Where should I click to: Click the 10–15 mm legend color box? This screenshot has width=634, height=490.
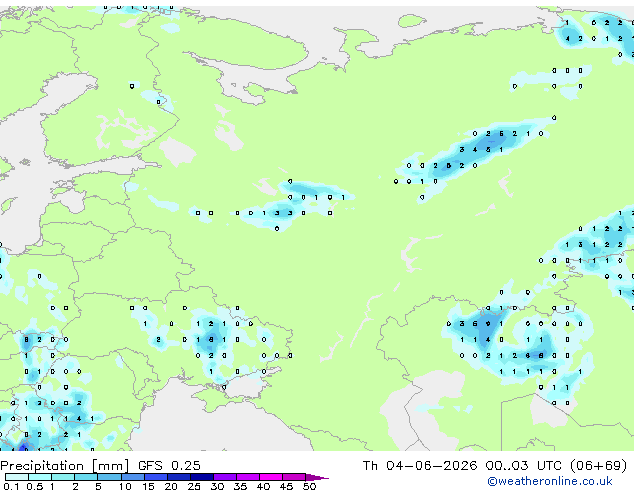(132, 477)
